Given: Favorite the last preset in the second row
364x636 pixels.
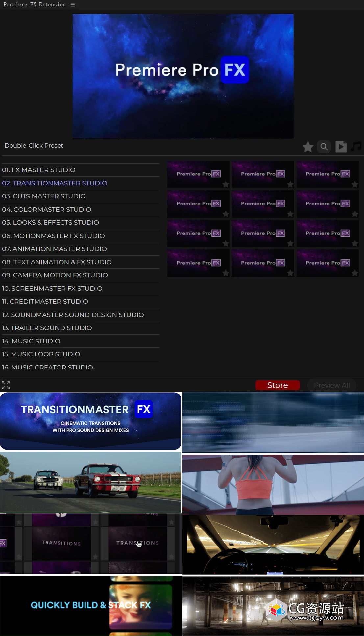Looking at the screenshot, I should point(355,214).
